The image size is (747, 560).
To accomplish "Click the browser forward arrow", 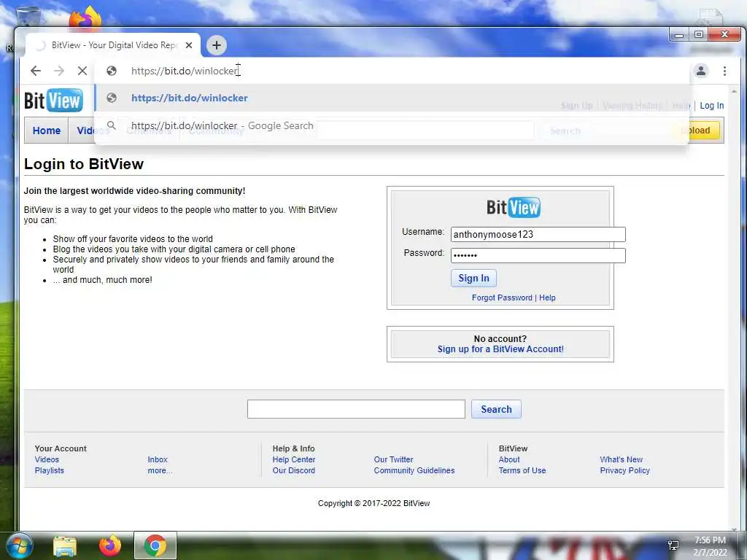I will 59,71.
